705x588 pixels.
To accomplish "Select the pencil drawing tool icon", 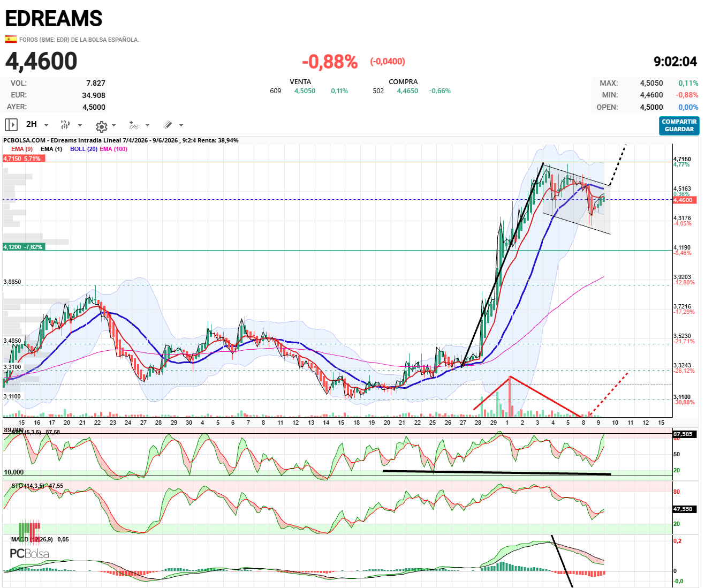I will (x=168, y=125).
